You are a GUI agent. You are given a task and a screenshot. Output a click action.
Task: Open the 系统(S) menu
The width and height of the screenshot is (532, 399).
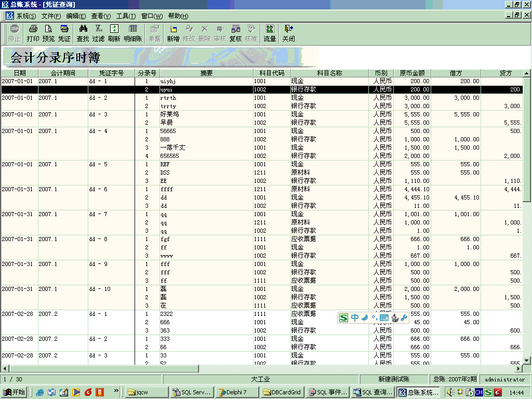click(26, 16)
